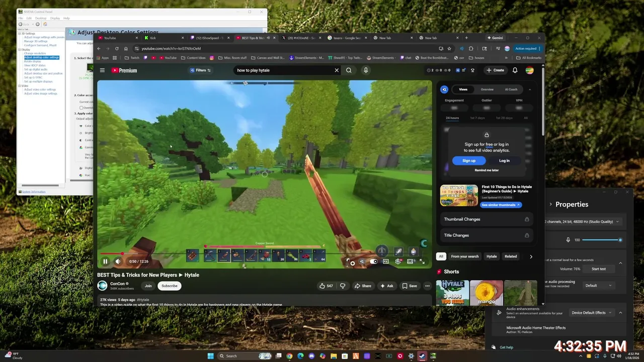644x362 pixels.
Task: Click Sign up in analytics overlay
Action: tap(469, 160)
